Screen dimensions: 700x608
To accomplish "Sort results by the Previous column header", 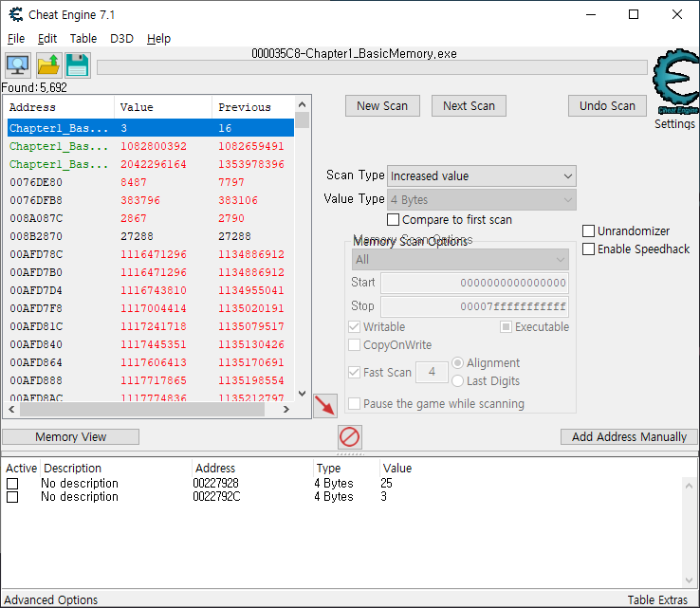I will coord(252,107).
